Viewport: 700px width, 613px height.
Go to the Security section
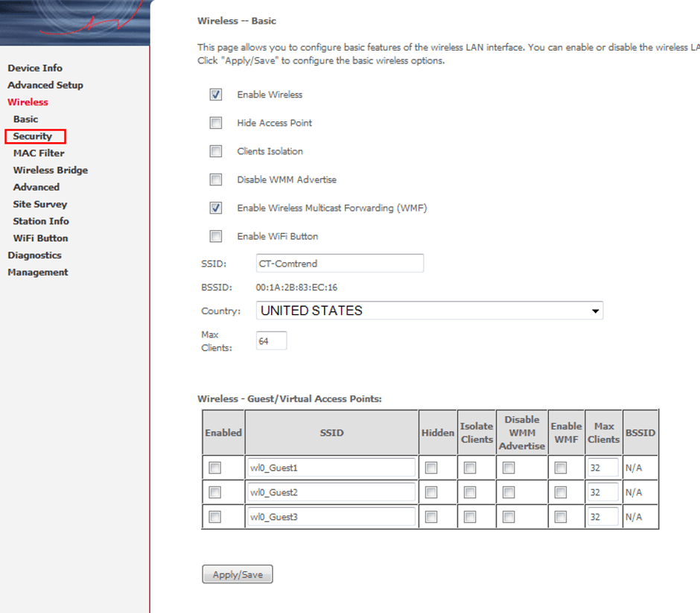coord(35,136)
